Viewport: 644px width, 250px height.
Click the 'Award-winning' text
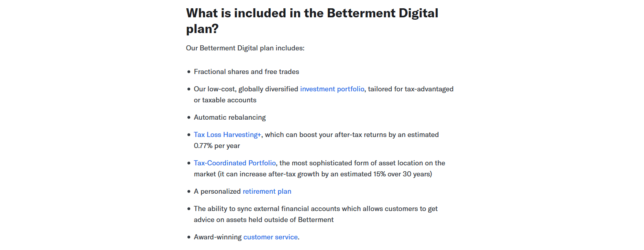(x=218, y=237)
